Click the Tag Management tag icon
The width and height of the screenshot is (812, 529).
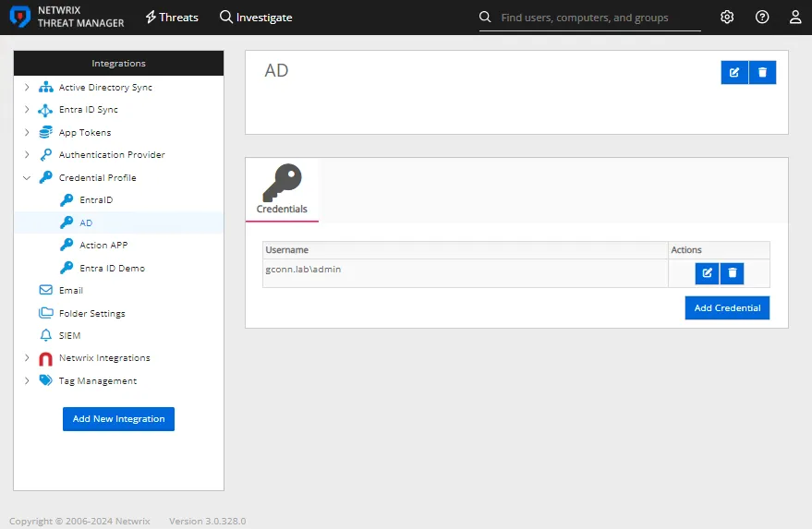point(45,380)
